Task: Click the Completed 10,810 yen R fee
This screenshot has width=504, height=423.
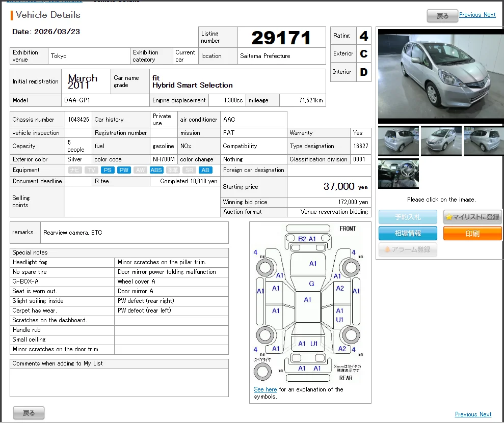Action: coord(189,181)
